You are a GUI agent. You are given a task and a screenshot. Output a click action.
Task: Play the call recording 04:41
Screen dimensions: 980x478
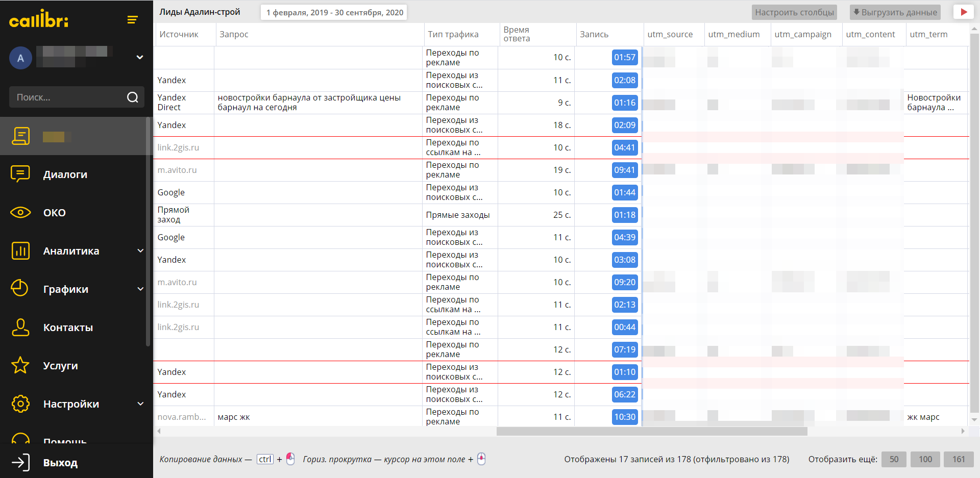[x=625, y=147]
